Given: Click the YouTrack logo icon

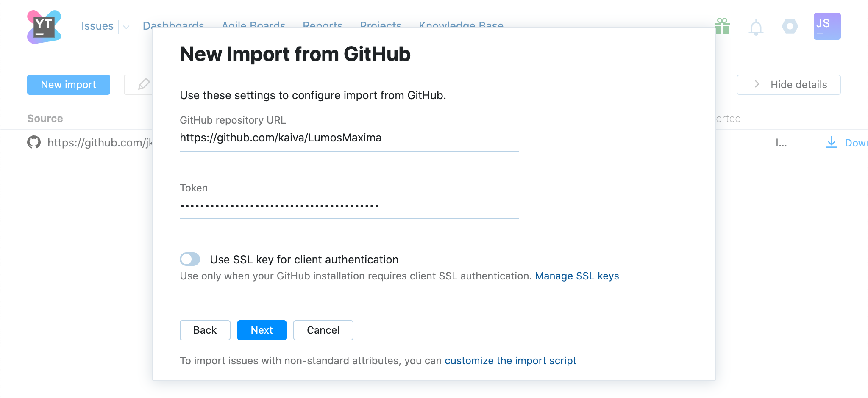Looking at the screenshot, I should coord(44,27).
